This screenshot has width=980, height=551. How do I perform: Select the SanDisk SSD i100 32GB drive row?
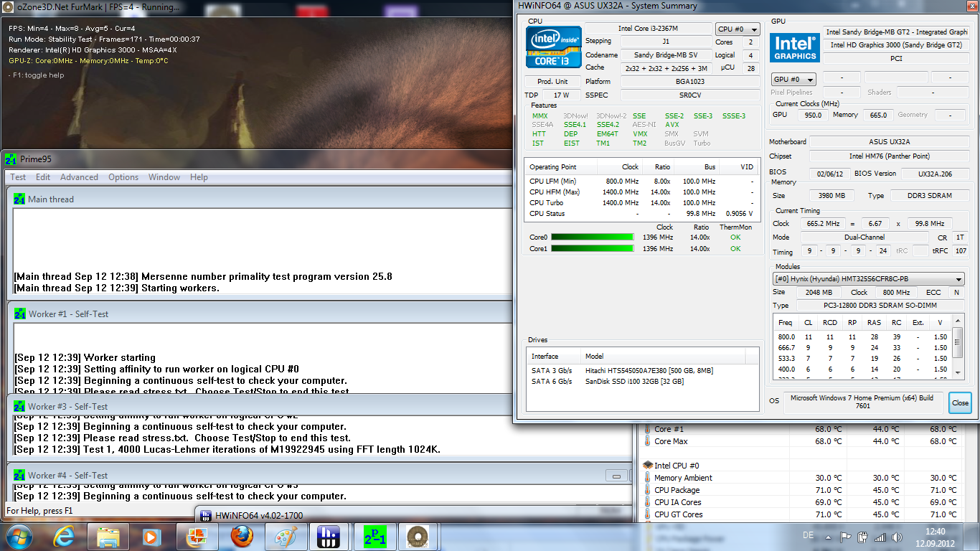(x=642, y=381)
